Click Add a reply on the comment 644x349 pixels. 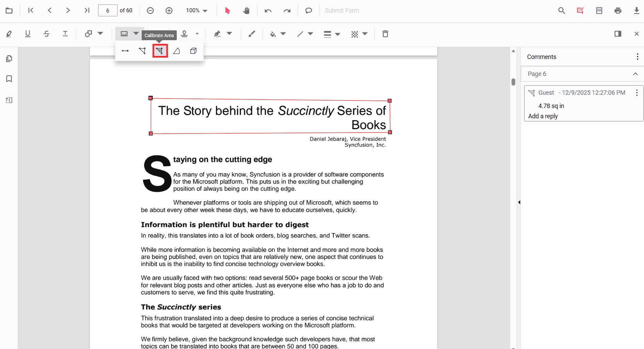[543, 116]
